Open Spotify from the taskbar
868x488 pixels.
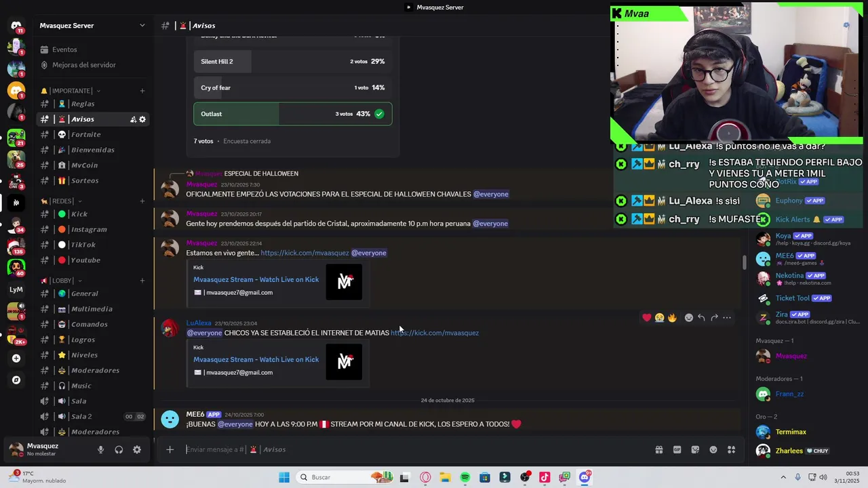pos(465,477)
